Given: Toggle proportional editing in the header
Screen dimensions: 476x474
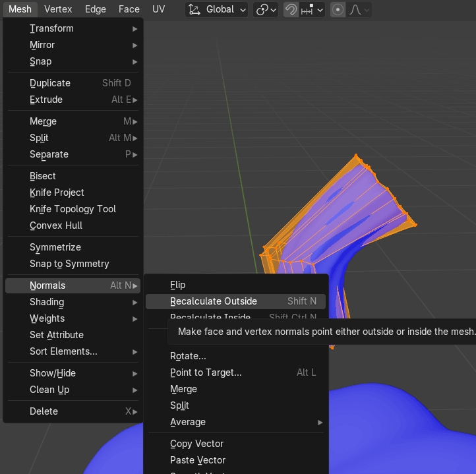Looking at the screenshot, I should coord(338,9).
